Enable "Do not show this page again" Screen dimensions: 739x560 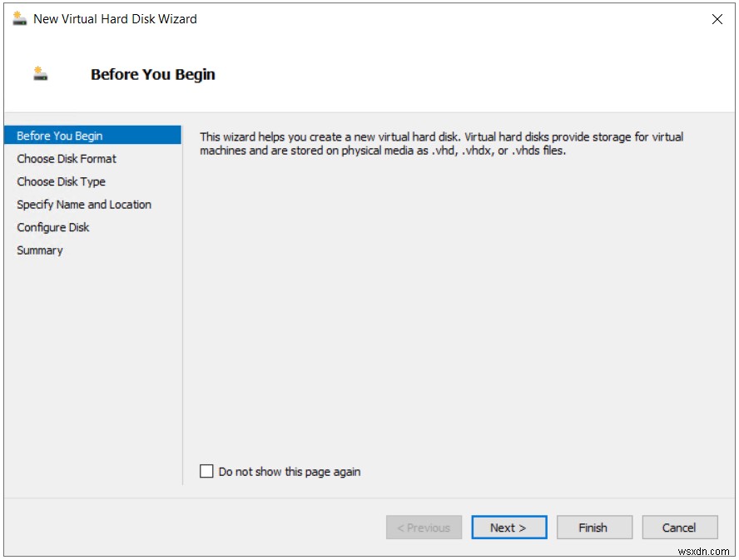[x=204, y=471]
